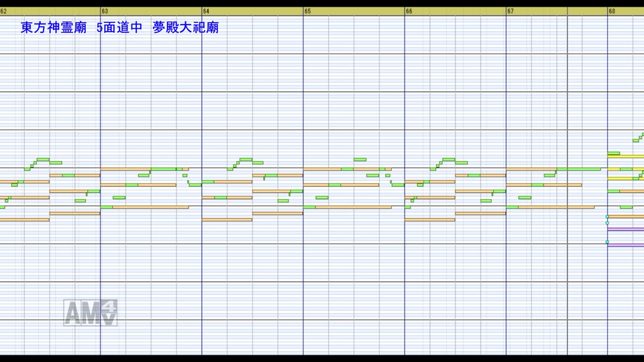Select measure 64 marker in the ruler
Image resolution: width=644 pixels, height=362 pixels.
coord(206,11)
